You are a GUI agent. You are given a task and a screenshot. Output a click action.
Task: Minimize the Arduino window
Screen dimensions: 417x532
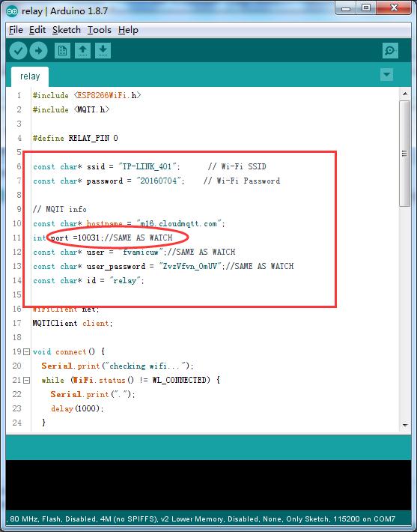(x=346, y=8)
